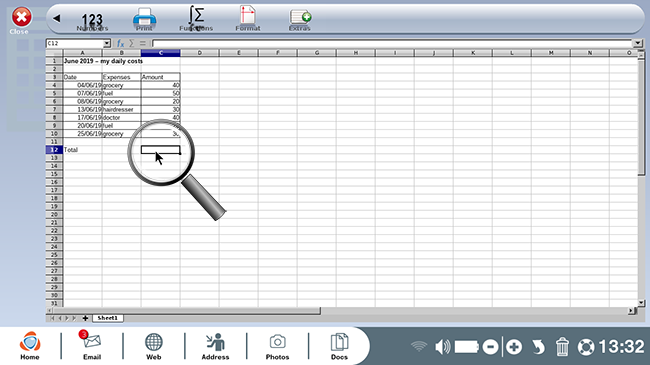This screenshot has width=650, height=365.
Task: Click the C12 name box field
Action: 75,43
